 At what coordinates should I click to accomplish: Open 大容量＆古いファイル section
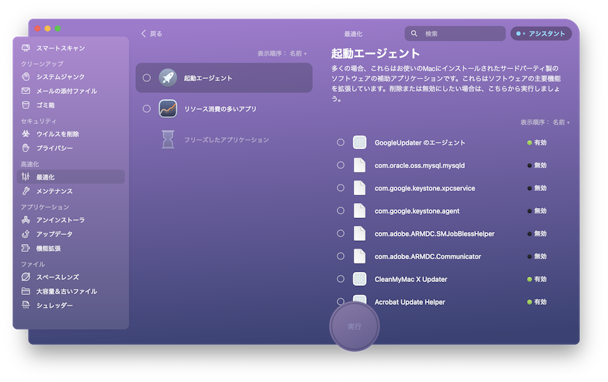tap(67, 291)
